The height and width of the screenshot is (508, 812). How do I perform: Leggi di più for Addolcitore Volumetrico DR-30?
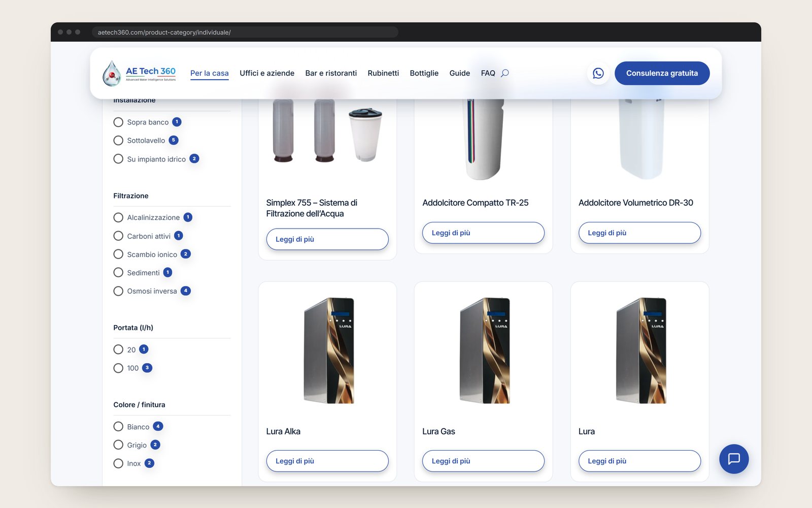[x=639, y=233]
